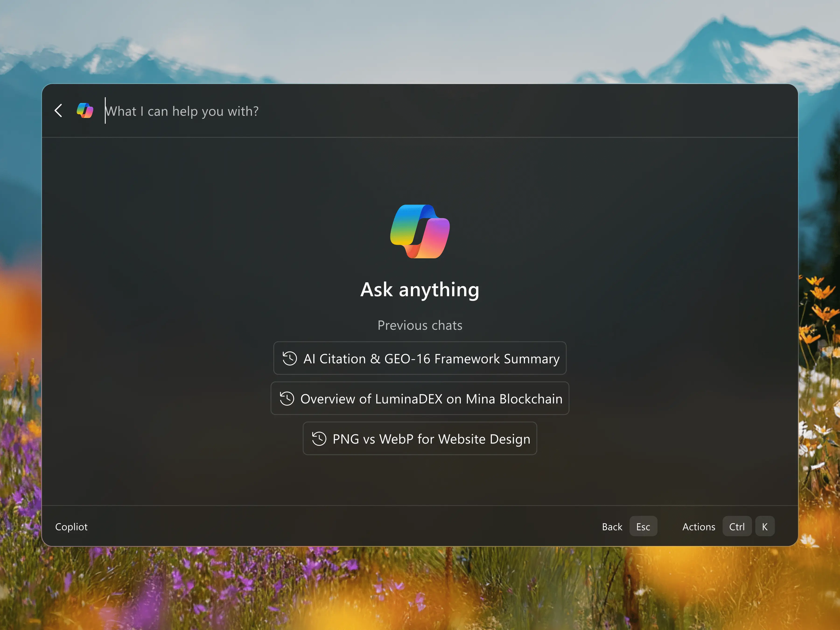Click the 'Previous chats' label

pos(420,325)
